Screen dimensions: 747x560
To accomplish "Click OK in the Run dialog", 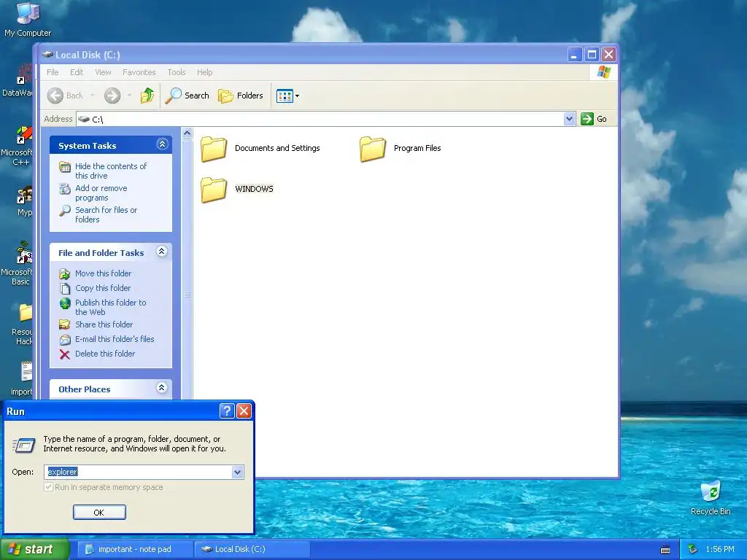I will coord(99,513).
